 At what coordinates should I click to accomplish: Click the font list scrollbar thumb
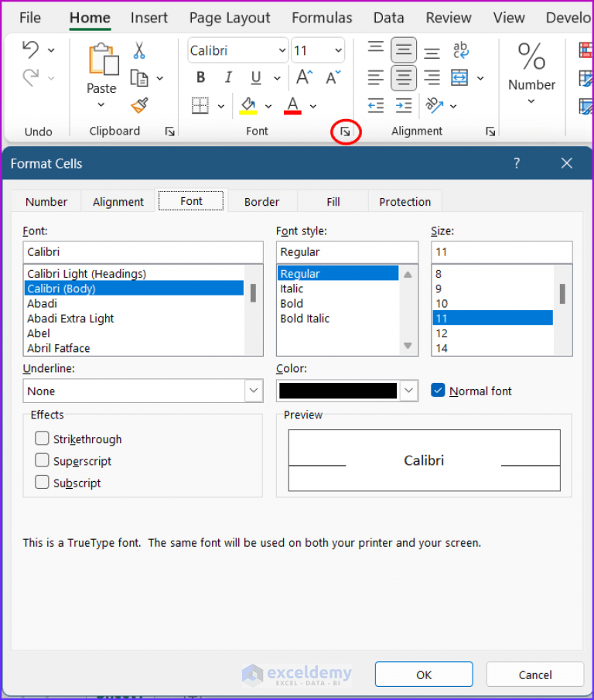253,293
